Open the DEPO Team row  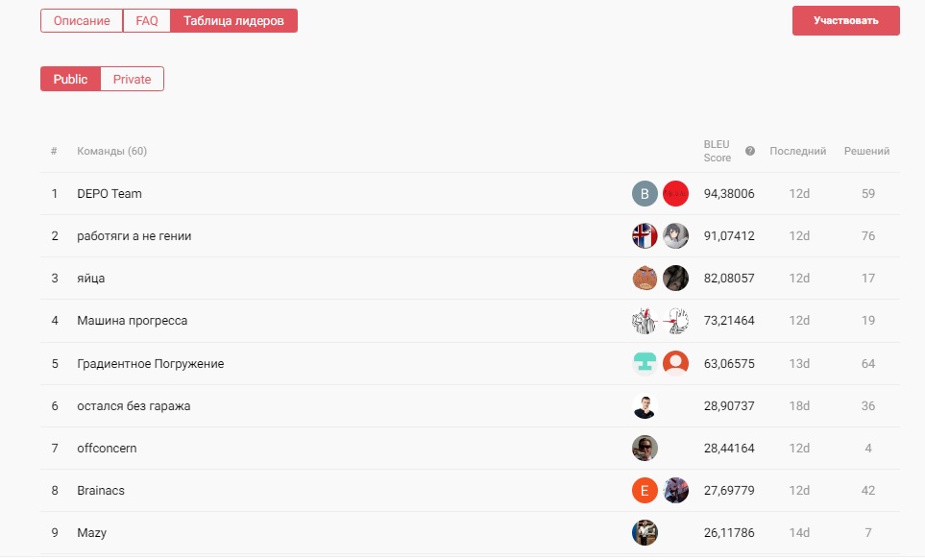(110, 194)
